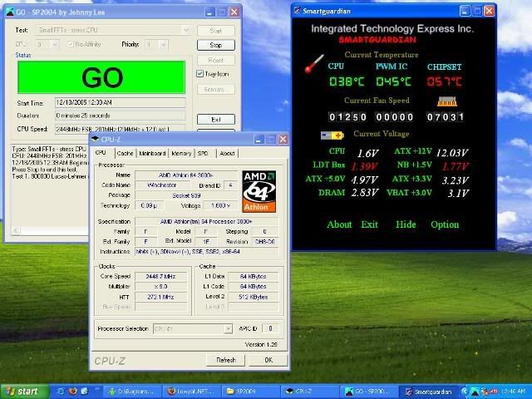Click the Firefox taskbar window button
Screen dimensions: 532x399
(191, 392)
